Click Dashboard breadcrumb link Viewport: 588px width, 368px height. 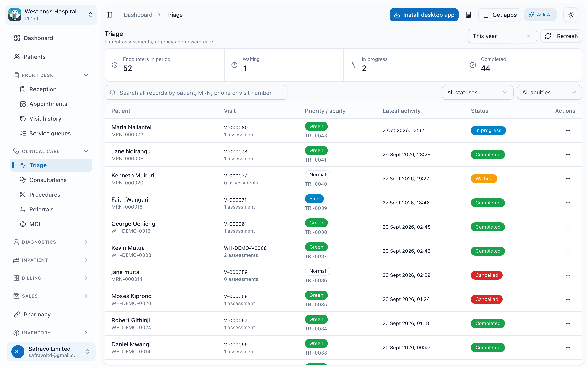138,15
